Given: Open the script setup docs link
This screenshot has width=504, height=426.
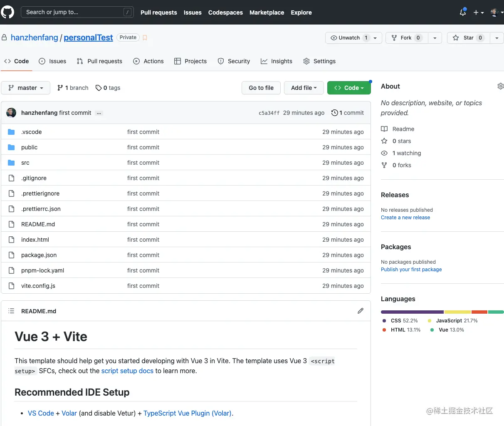Looking at the screenshot, I should [127, 371].
